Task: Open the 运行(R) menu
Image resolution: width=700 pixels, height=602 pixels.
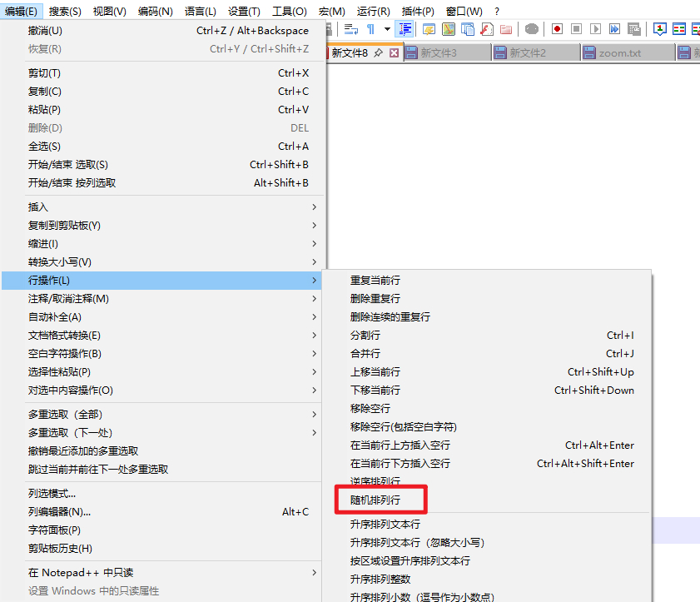Action: tap(374, 12)
